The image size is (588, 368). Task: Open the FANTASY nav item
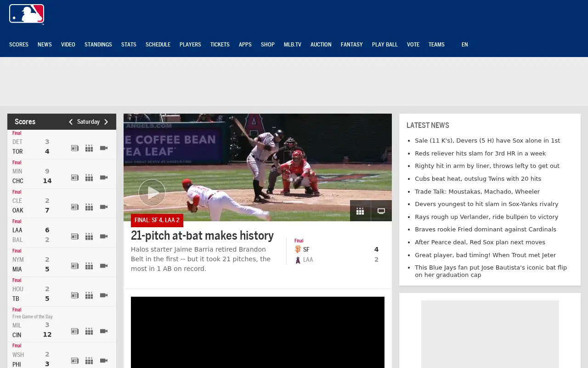click(352, 45)
